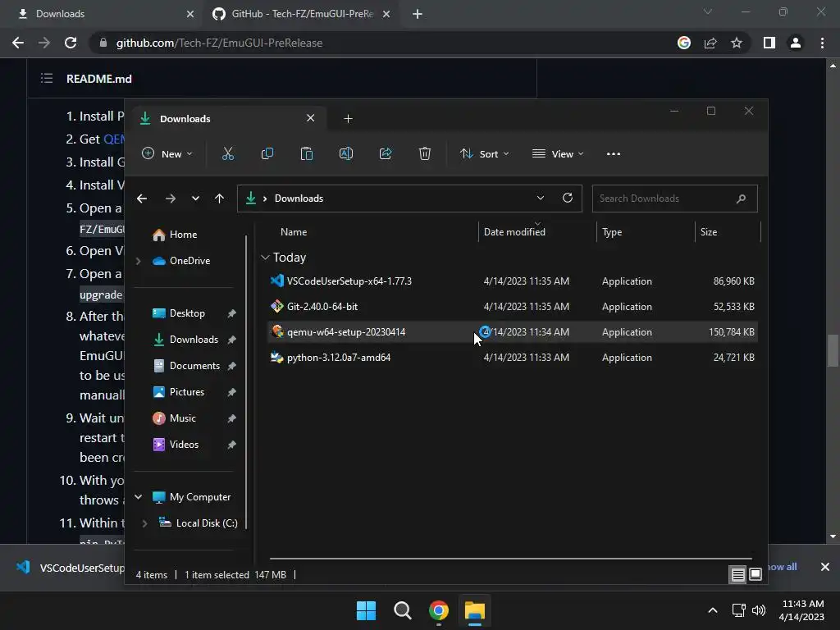Add a new File Explorer tab
This screenshot has width=840, height=630.
[x=348, y=118]
